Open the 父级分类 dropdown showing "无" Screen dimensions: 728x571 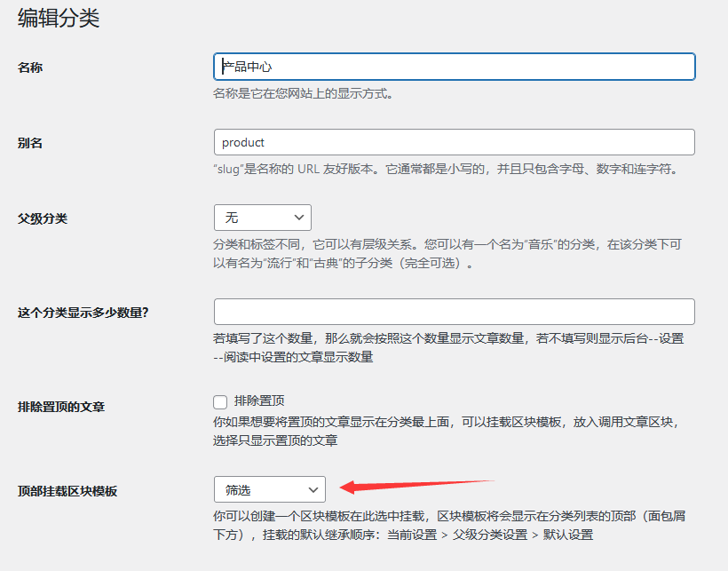(x=262, y=217)
